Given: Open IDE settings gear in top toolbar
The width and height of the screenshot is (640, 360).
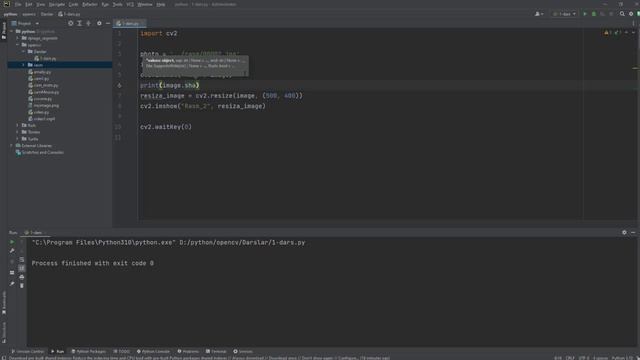Looking at the screenshot, I should tap(631, 14).
